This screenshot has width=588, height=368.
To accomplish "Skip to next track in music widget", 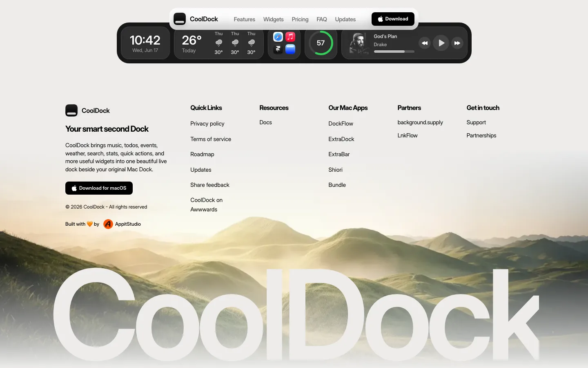I will coord(457,43).
